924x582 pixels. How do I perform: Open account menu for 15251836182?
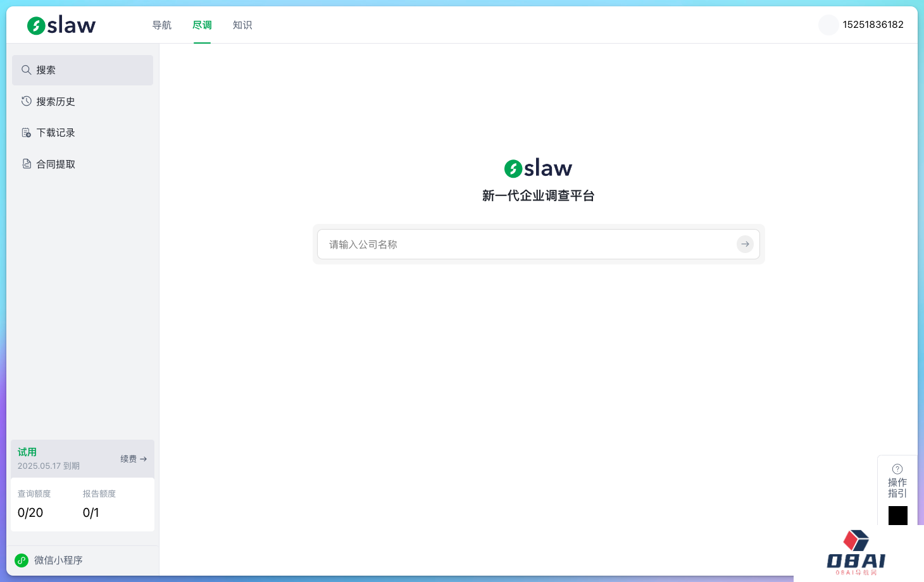pyautogui.click(x=873, y=25)
